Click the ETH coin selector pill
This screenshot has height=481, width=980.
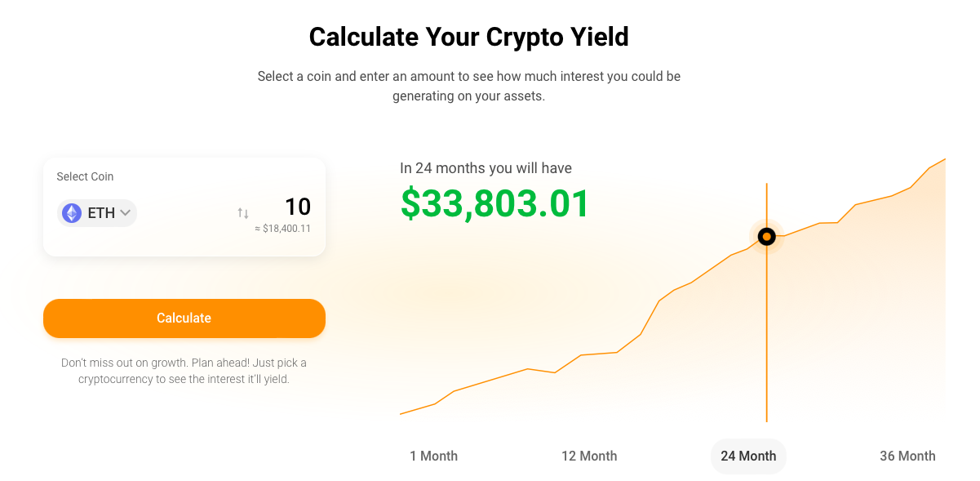point(96,212)
